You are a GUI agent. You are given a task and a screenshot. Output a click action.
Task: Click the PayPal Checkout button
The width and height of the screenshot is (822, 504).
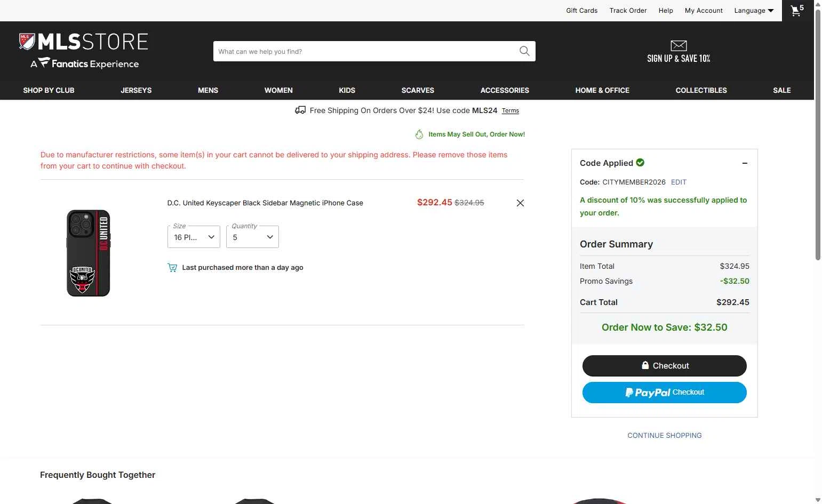click(x=664, y=393)
